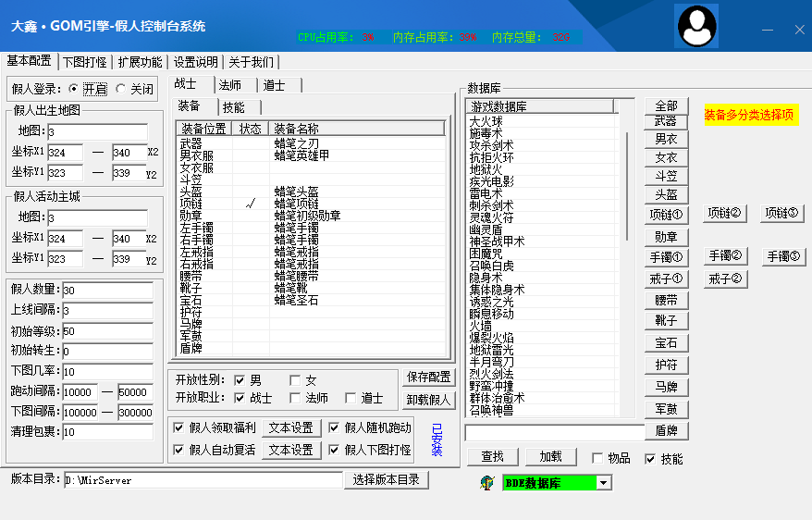Screen dimensions: 812x520
Task: Click 清理包裹 input field
Action: [107, 431]
